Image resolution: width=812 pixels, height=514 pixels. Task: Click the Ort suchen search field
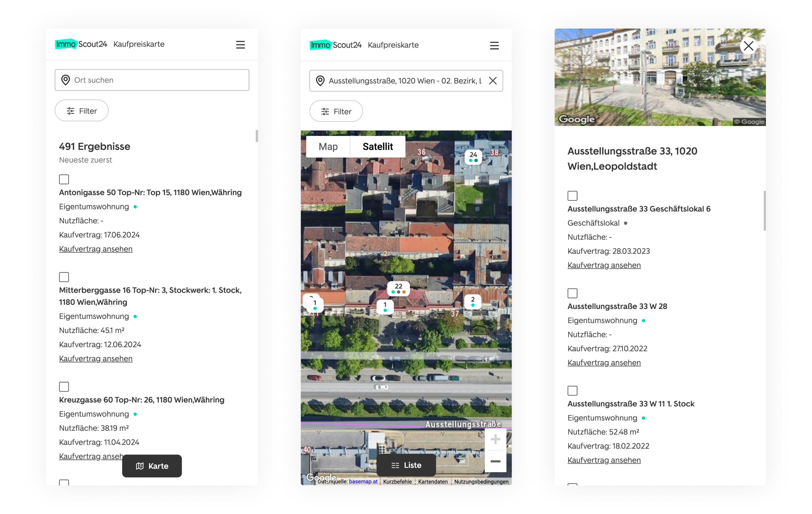[x=152, y=80]
